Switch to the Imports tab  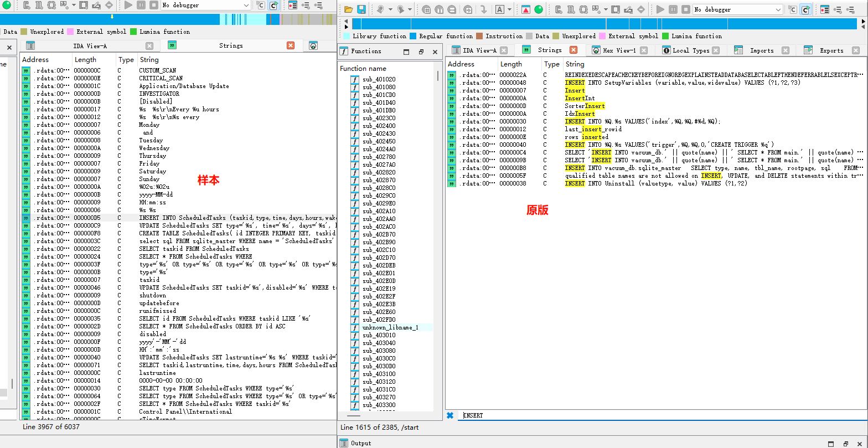[762, 50]
